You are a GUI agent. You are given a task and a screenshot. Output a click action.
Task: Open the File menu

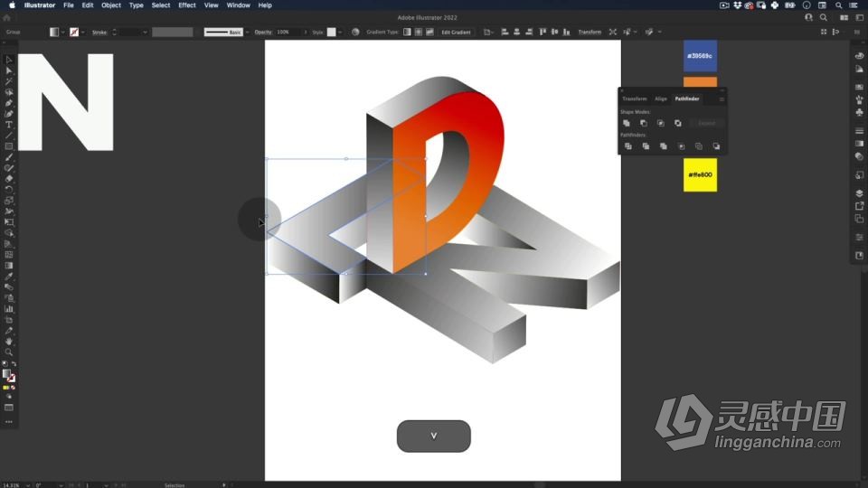(x=69, y=5)
